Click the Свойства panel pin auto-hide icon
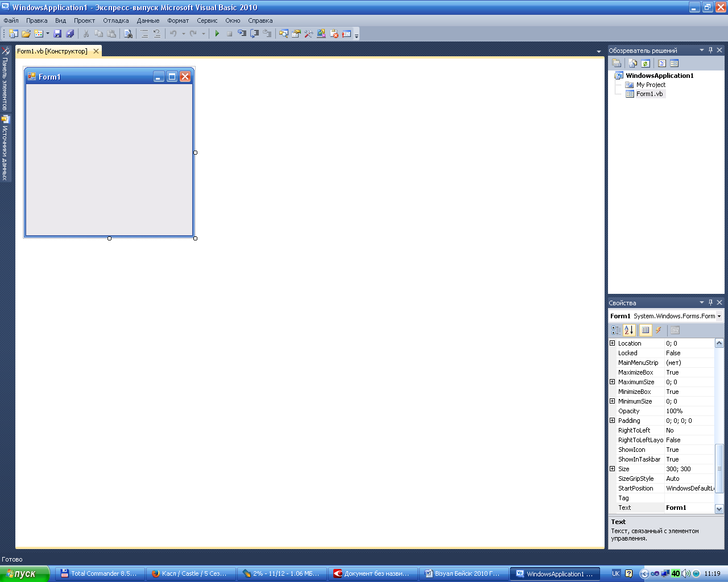The width and height of the screenshot is (728, 582). click(710, 302)
